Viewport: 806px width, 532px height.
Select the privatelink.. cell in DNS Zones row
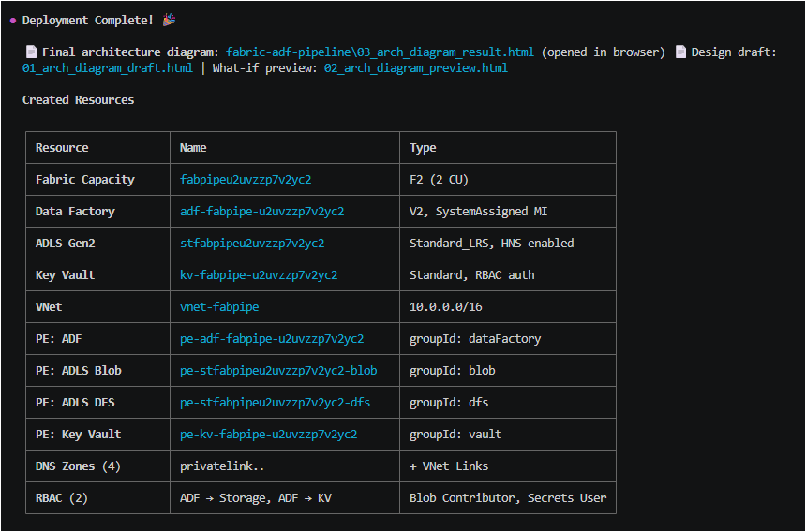(x=219, y=466)
